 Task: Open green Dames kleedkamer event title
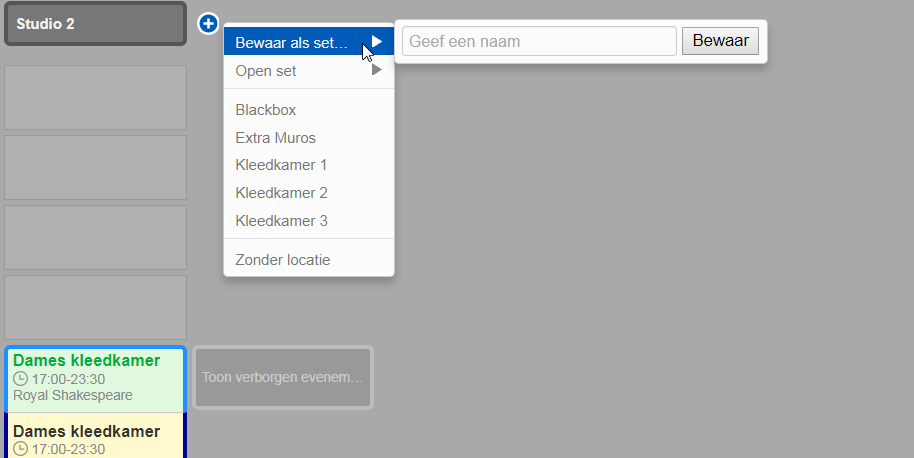[x=86, y=360]
